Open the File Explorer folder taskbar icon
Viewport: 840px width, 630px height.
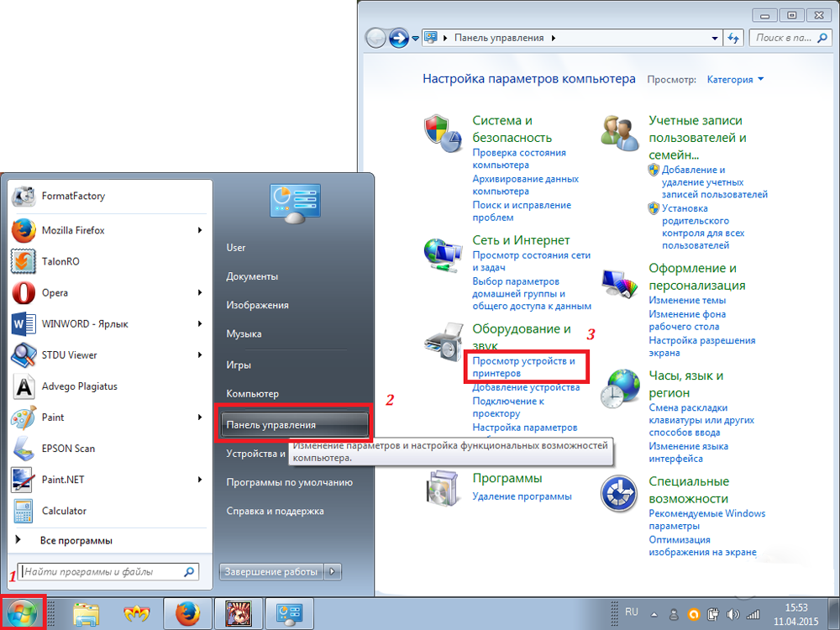(x=87, y=614)
